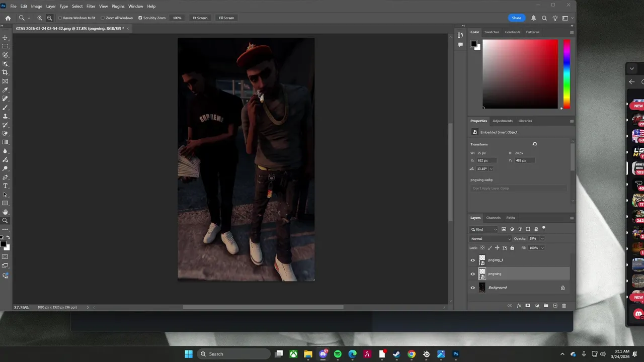Disable the Scrubby Zoom checkbox
The width and height of the screenshot is (644, 362).
[x=140, y=18]
